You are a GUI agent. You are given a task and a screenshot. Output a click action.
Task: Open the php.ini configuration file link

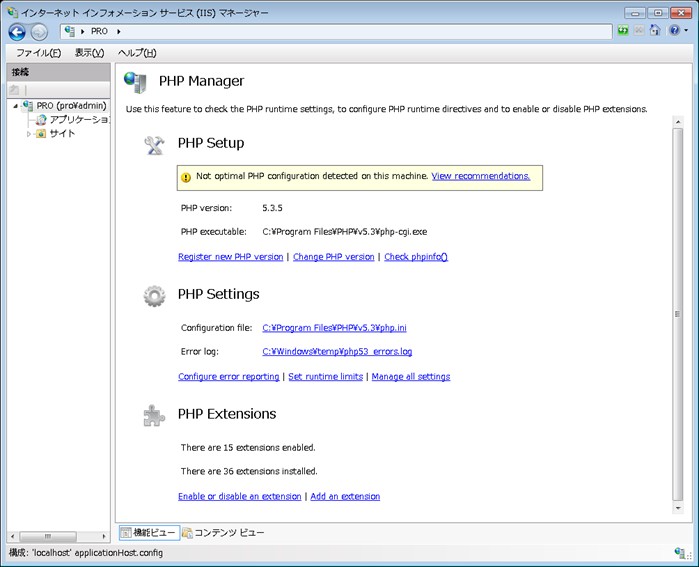pos(334,328)
